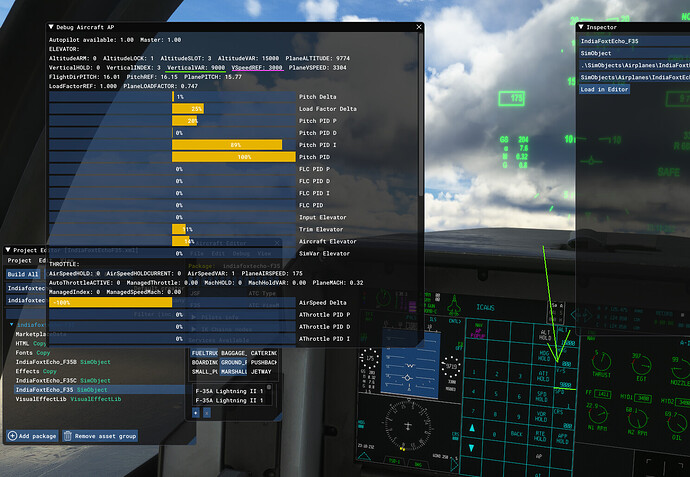Click the SimObject field in Inspector

(634, 53)
